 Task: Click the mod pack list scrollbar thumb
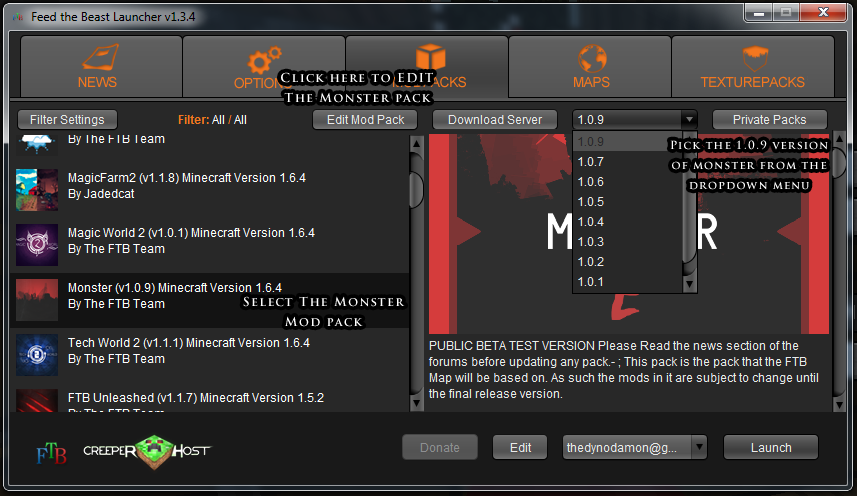click(416, 189)
